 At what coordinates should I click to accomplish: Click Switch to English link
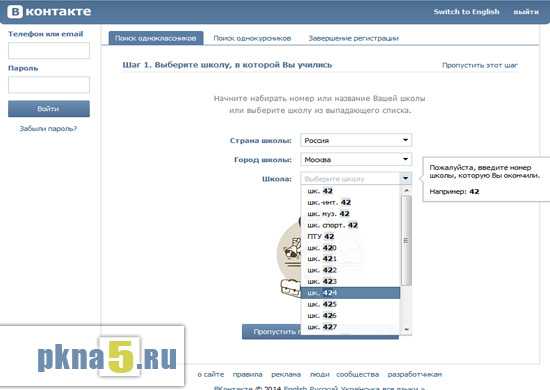point(466,12)
